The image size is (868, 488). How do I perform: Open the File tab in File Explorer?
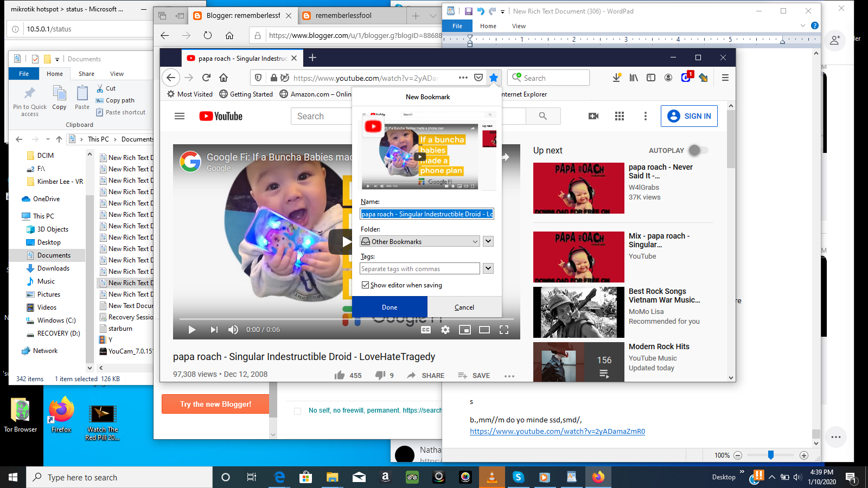24,74
